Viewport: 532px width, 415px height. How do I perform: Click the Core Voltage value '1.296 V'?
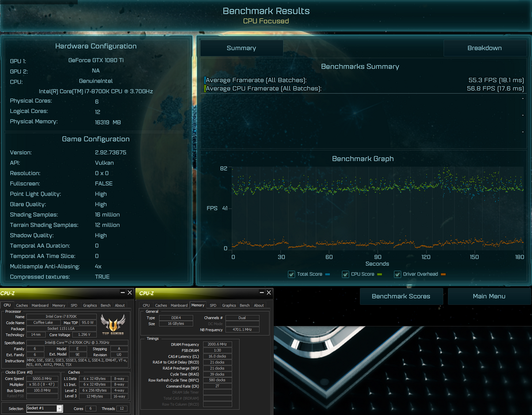pyautogui.click(x=84, y=335)
